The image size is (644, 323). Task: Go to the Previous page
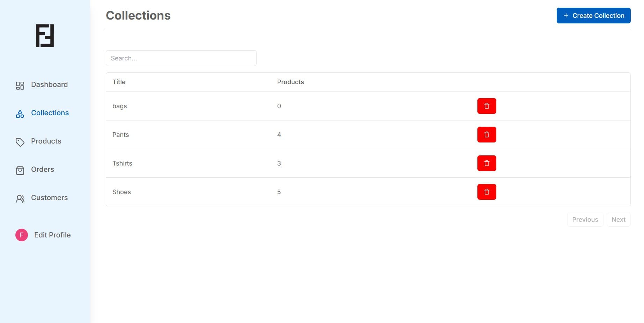(x=585, y=220)
